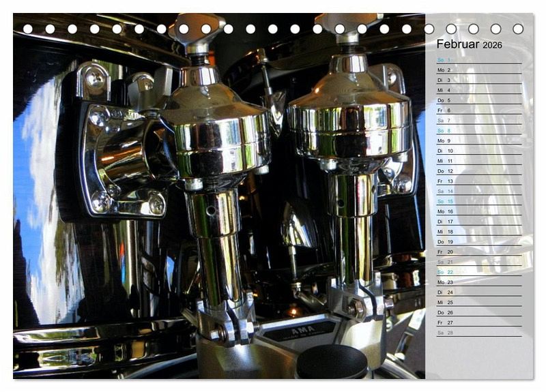Click the Februar 2026 month heading
The height and width of the screenshot is (392, 546).
point(469,44)
